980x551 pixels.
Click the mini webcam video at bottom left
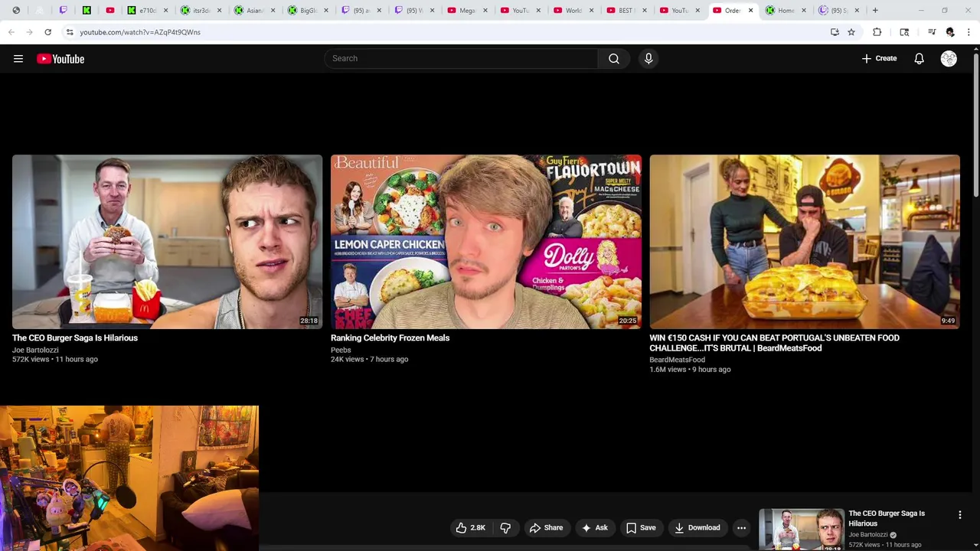coord(129,478)
